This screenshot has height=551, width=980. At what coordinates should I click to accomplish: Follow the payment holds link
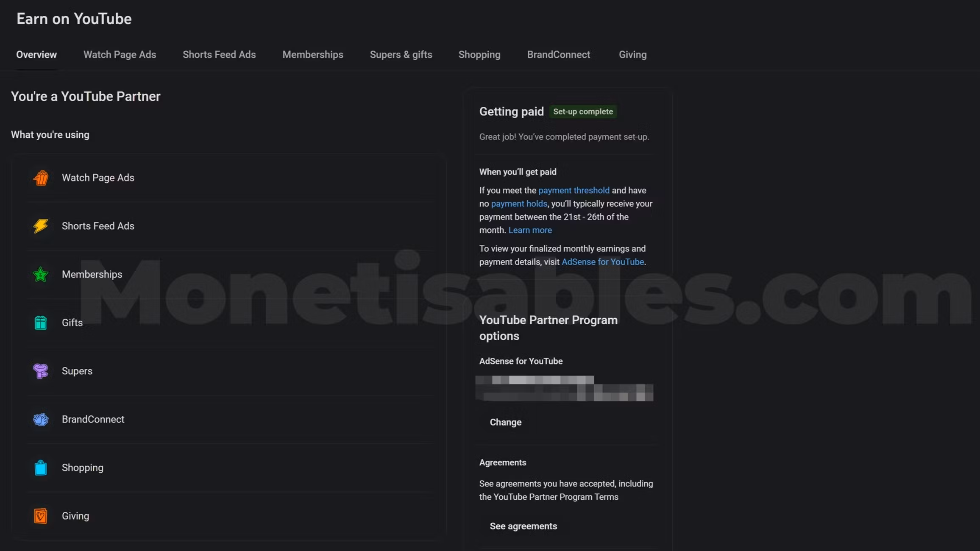coord(519,204)
